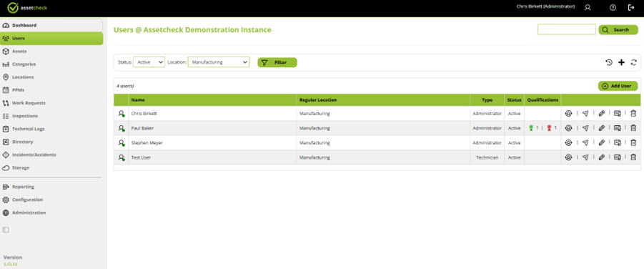This screenshot has width=644, height=269.
Task: Click the steering-wheel profile icon for Chris Birkett
Action: click(x=568, y=113)
